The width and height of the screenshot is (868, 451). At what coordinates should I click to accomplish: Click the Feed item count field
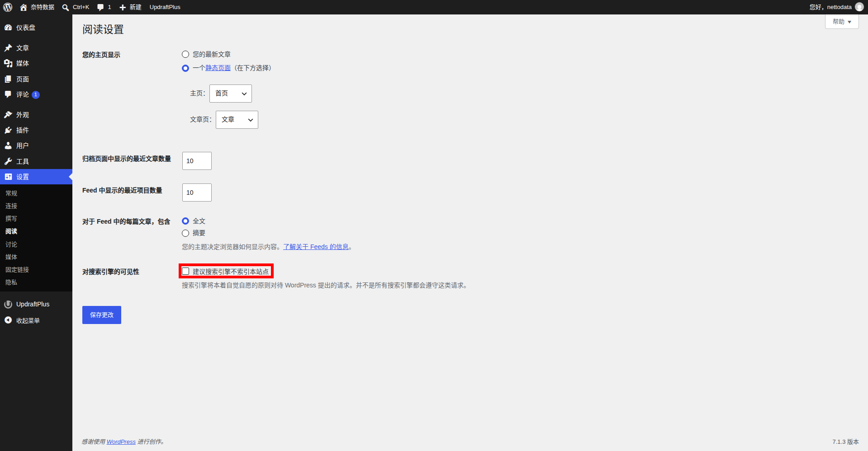(x=197, y=193)
